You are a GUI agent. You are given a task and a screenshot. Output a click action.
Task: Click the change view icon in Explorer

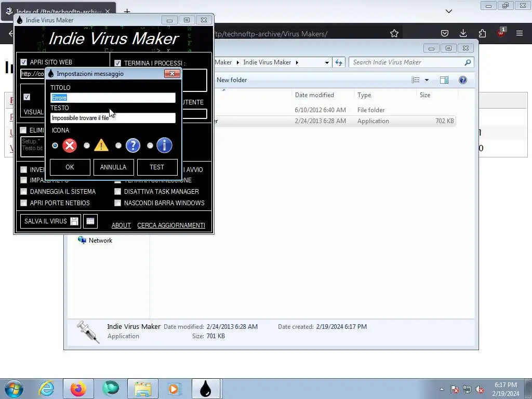click(x=416, y=80)
